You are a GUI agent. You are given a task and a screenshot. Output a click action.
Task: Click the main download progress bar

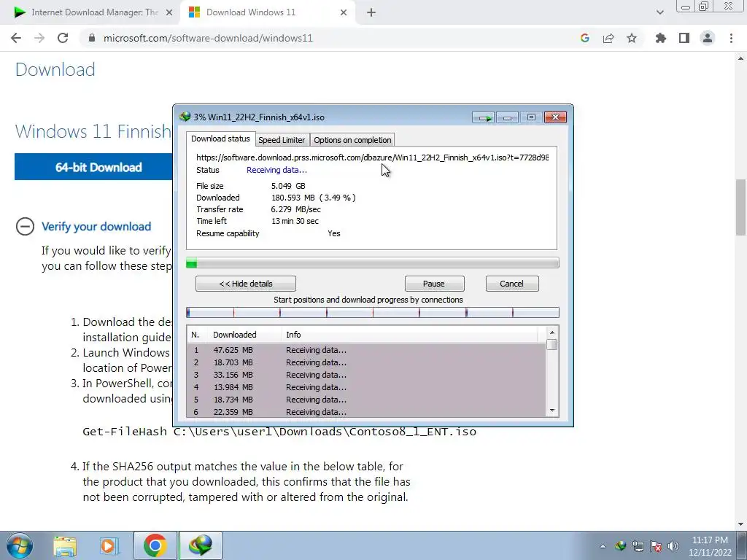click(372, 262)
